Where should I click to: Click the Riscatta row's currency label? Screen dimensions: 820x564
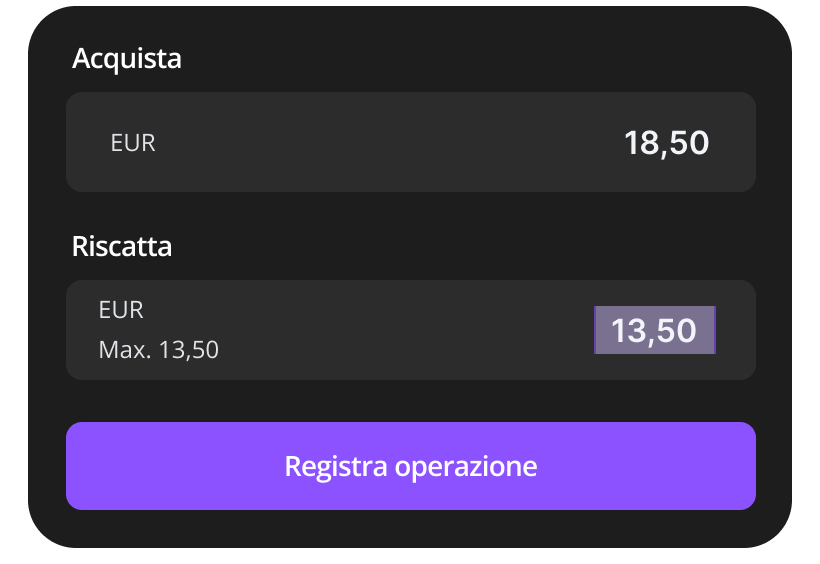point(121,310)
